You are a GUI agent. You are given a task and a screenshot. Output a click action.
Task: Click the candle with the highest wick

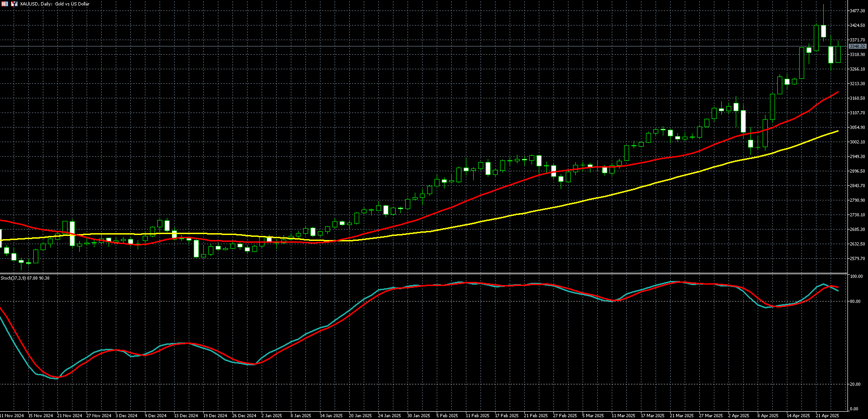pyautogui.click(x=823, y=31)
